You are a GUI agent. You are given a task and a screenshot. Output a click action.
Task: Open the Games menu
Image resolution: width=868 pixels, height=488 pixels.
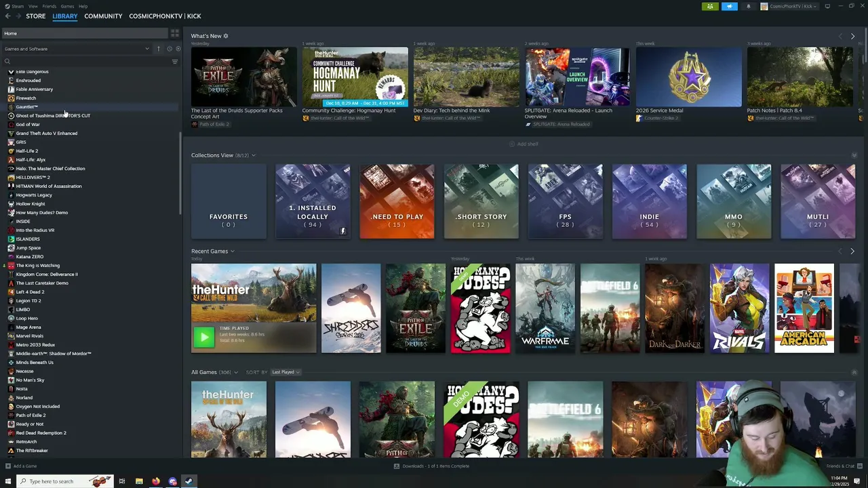click(x=67, y=6)
